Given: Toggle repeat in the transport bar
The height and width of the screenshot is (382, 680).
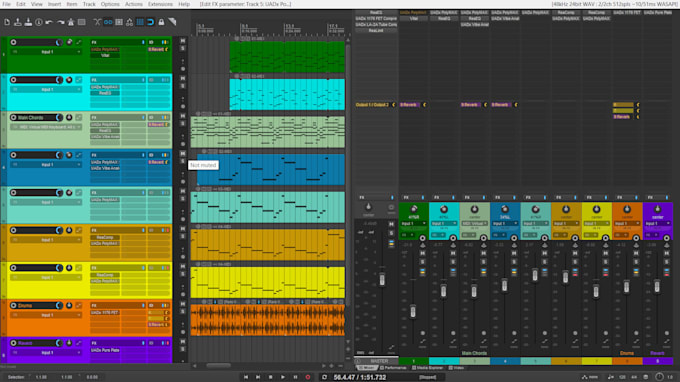Looking at the screenshot, I should pos(324,377).
